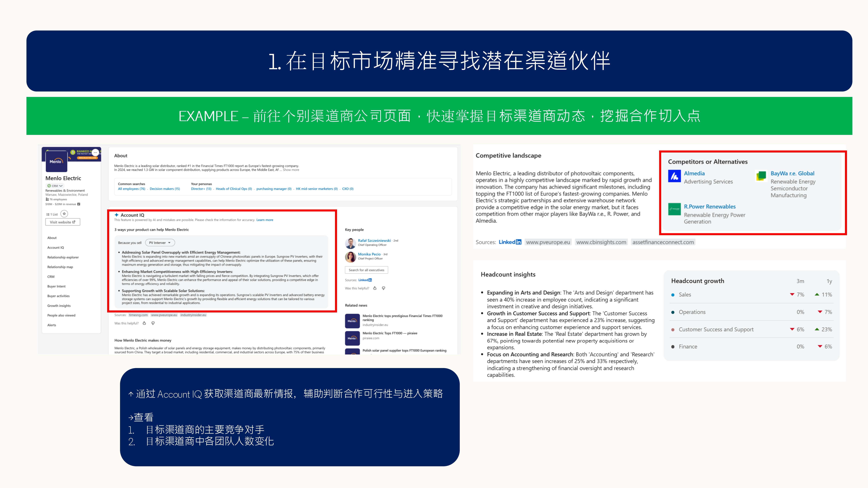Click thumbs up under Account IQ sources
Screen dimensions: 868x488
(144, 323)
